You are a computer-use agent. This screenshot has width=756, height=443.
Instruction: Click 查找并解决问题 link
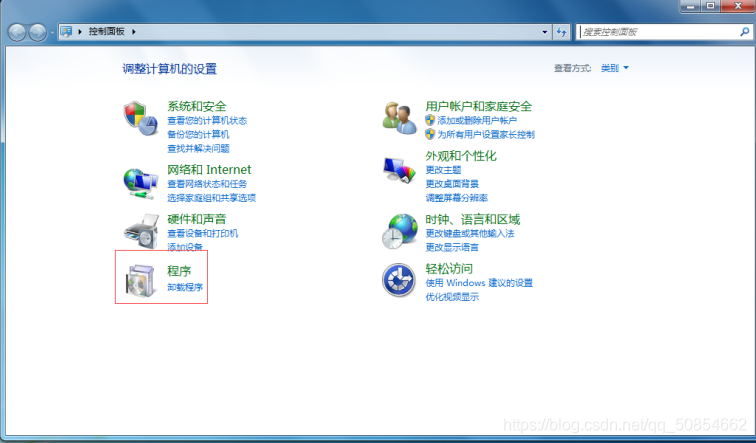coord(198,148)
